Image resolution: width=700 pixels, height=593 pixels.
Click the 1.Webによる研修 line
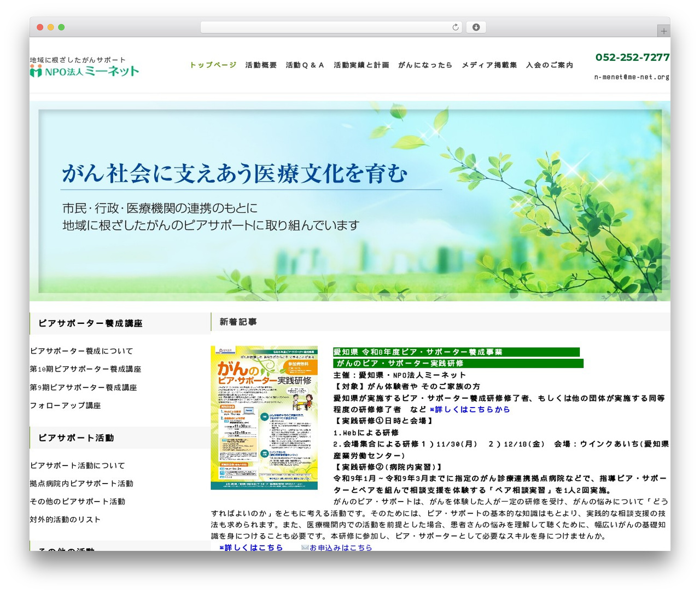click(366, 432)
